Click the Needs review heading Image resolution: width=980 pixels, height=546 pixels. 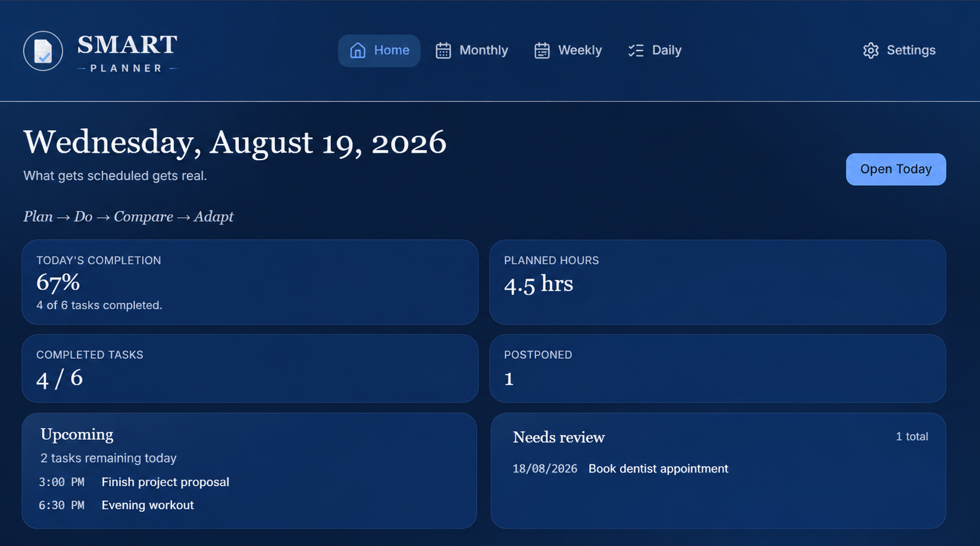click(559, 438)
